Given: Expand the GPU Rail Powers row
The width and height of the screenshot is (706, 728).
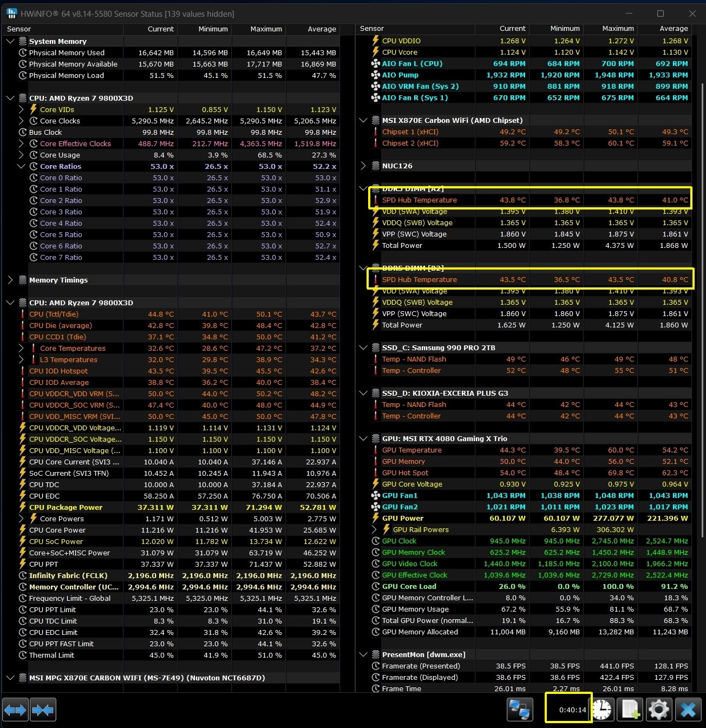Looking at the screenshot, I should (x=374, y=530).
